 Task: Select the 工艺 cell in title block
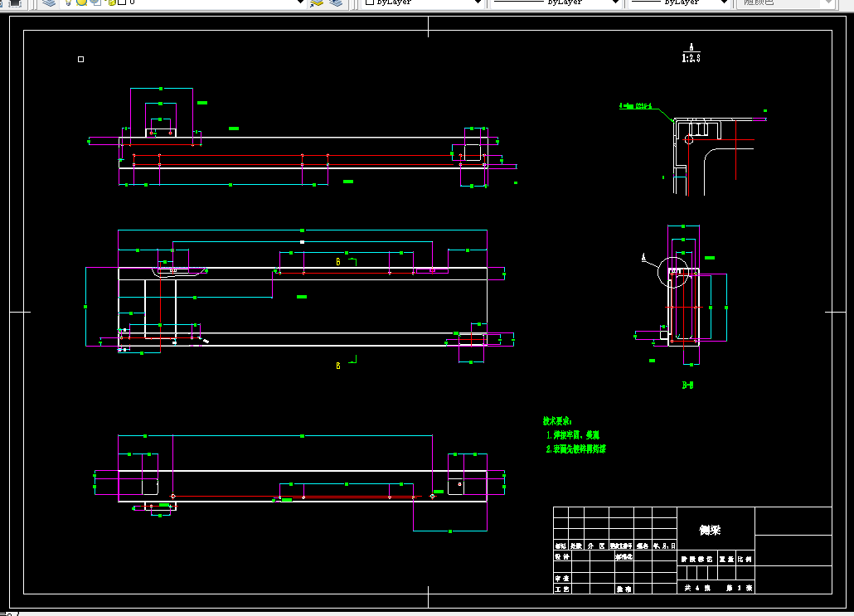click(562, 589)
